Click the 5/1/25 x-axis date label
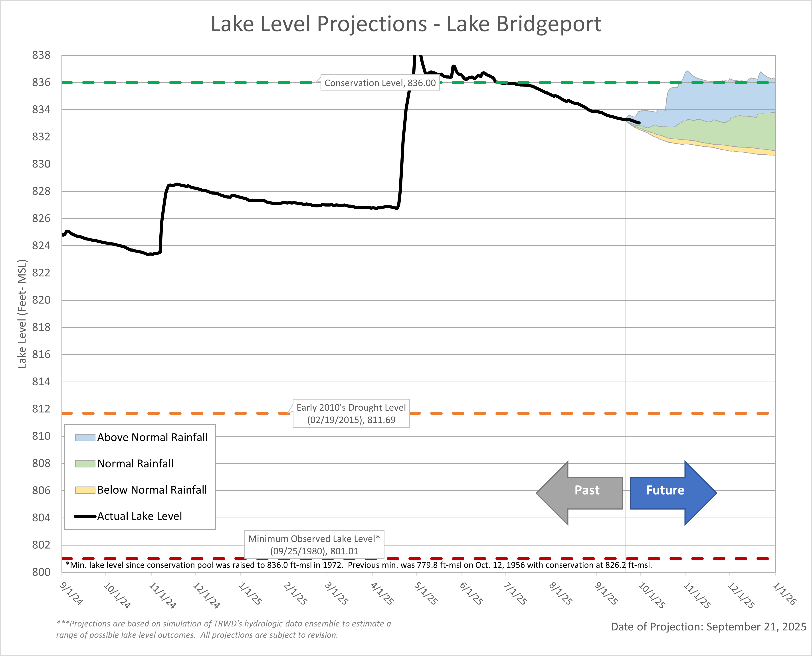The width and height of the screenshot is (812, 656). click(426, 593)
